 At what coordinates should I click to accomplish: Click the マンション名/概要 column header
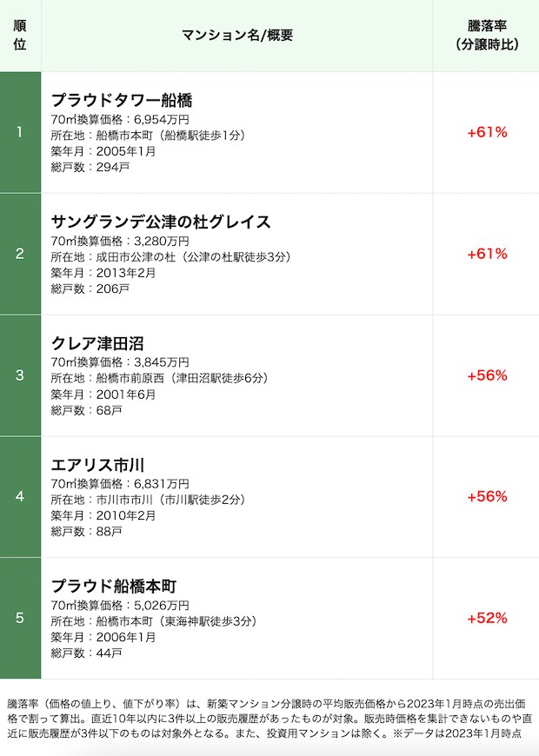click(x=237, y=36)
